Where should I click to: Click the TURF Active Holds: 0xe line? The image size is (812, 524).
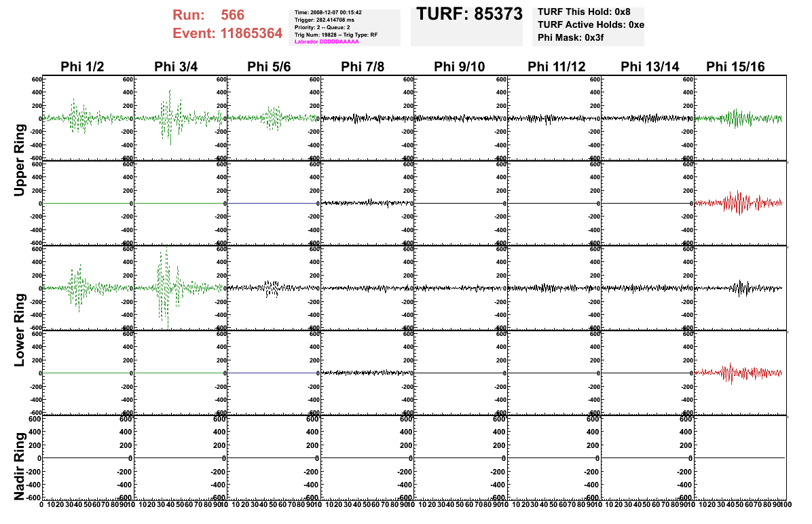coord(591,25)
